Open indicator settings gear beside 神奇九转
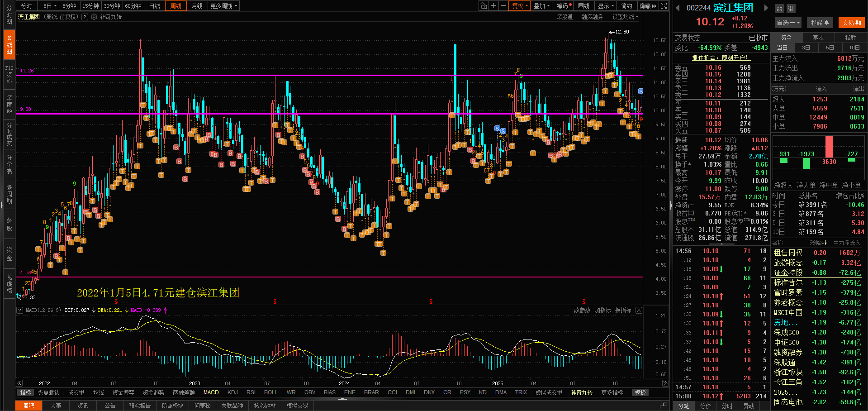This screenshot has width=868, height=411. 94,17
